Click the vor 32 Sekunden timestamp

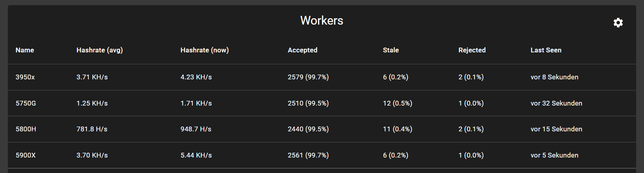pyautogui.click(x=556, y=103)
